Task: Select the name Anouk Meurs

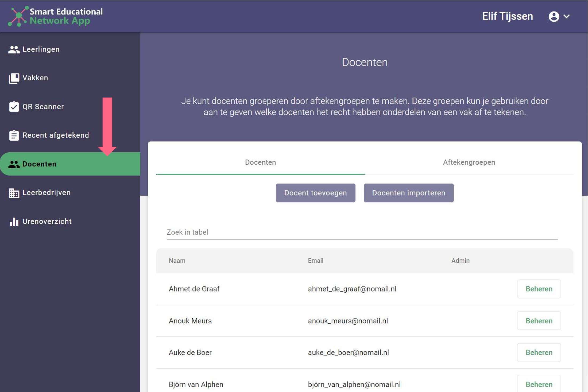Action: pos(190,321)
